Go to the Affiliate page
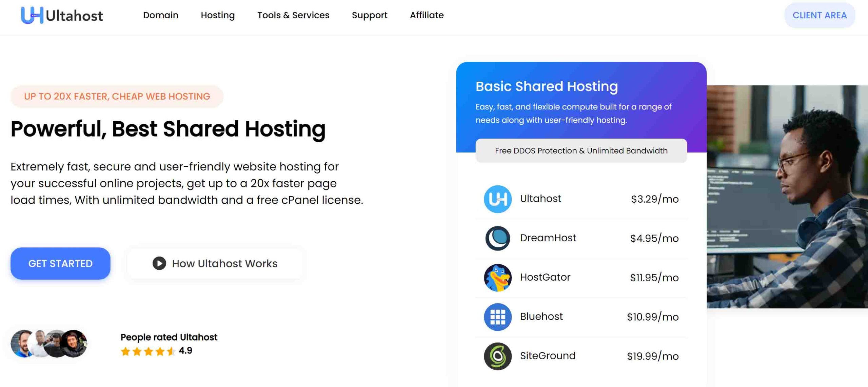This screenshot has width=868, height=387. pyautogui.click(x=427, y=15)
